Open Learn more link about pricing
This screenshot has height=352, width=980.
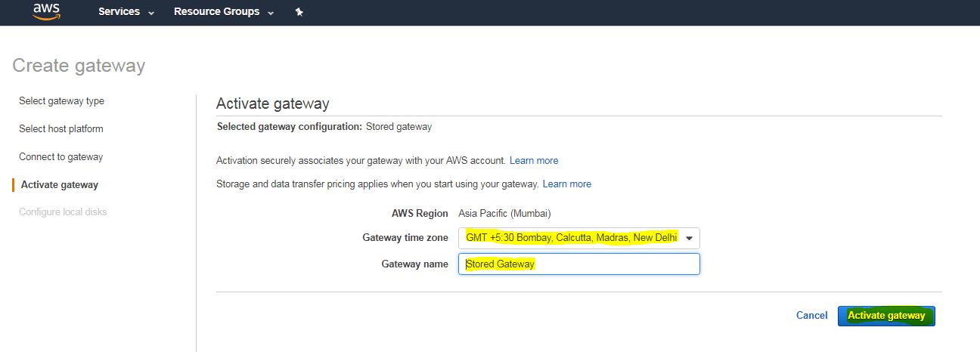[x=567, y=184]
